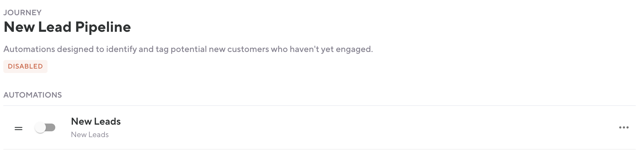Click the drag handle beside New Leads
The image size is (644, 157).
[19, 128]
